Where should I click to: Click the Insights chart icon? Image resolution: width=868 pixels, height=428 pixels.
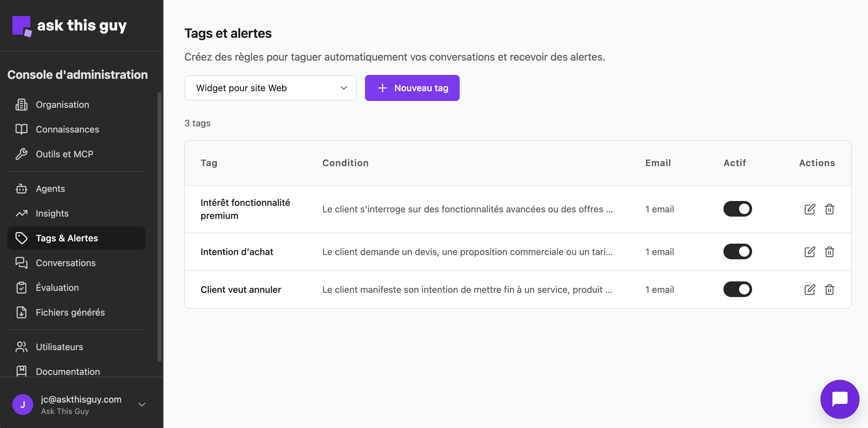click(21, 213)
